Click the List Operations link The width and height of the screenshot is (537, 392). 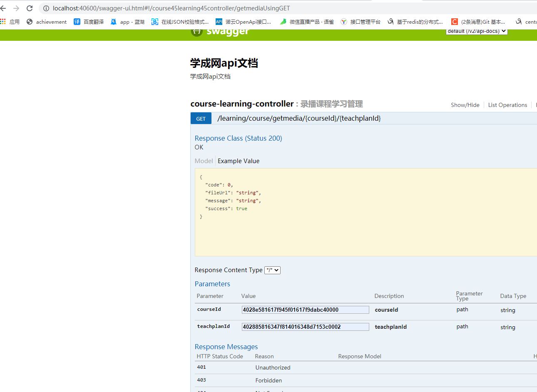[507, 105]
